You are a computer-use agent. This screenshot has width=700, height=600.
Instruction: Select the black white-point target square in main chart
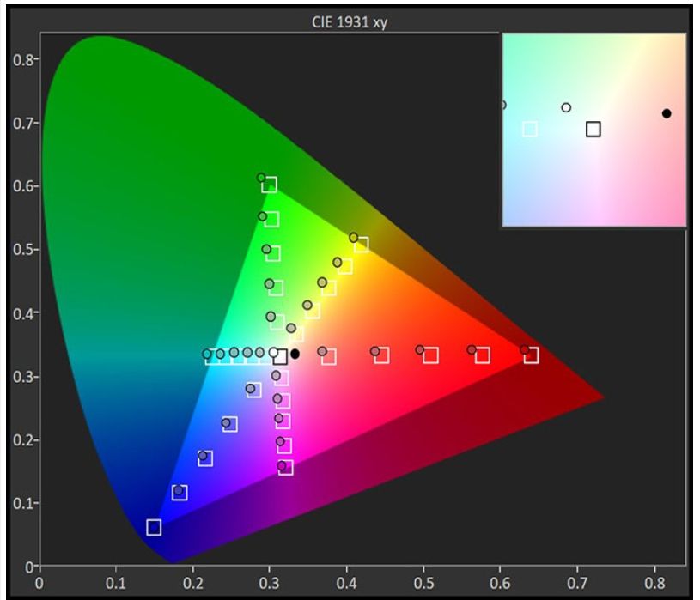tap(280, 357)
